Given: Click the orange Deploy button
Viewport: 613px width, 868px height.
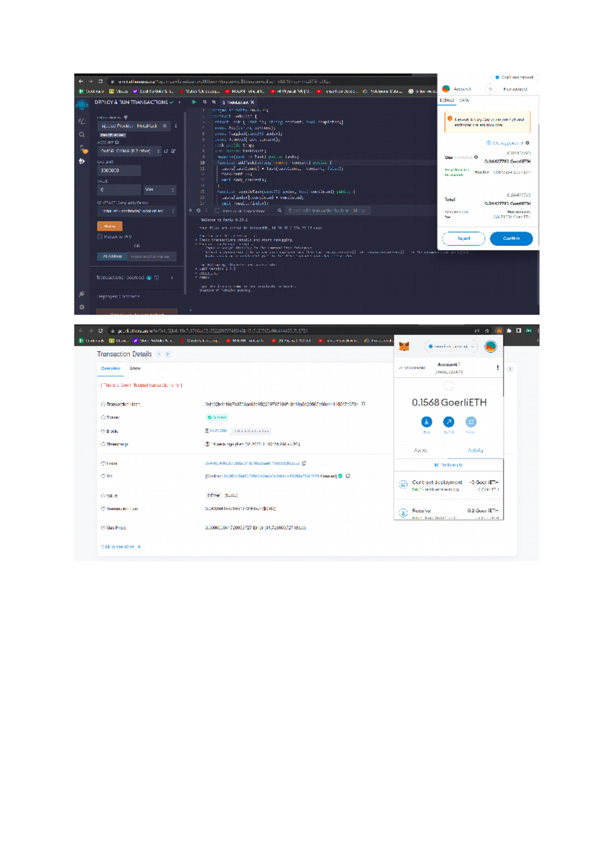Looking at the screenshot, I should click(110, 226).
